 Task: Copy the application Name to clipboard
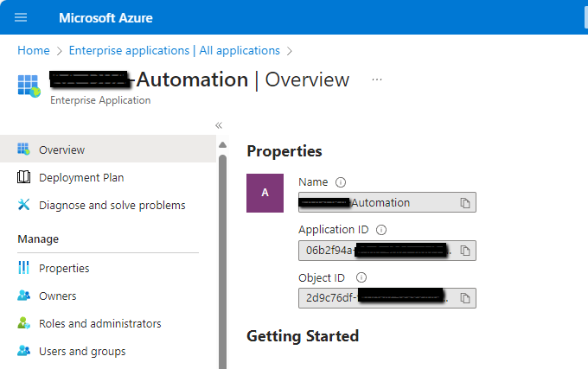tap(465, 203)
